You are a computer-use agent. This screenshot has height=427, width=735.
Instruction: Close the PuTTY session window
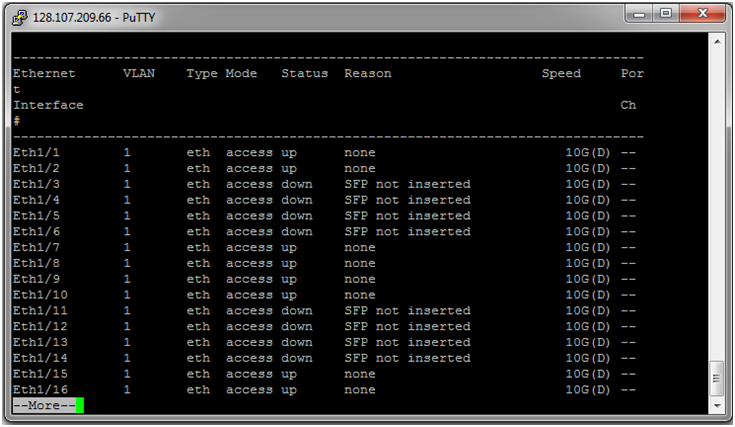[x=702, y=14]
